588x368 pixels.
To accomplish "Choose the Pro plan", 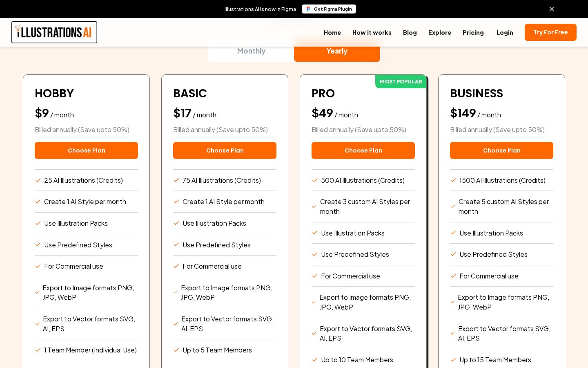I will click(x=363, y=150).
